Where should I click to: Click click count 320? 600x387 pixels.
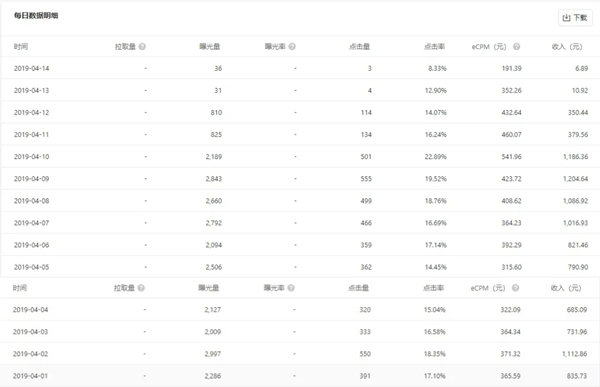click(365, 310)
